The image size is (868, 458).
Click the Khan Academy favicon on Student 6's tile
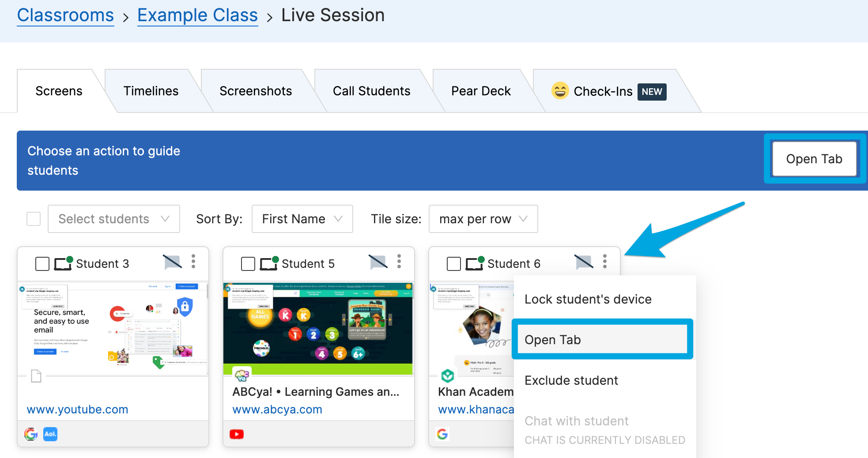[x=448, y=375]
